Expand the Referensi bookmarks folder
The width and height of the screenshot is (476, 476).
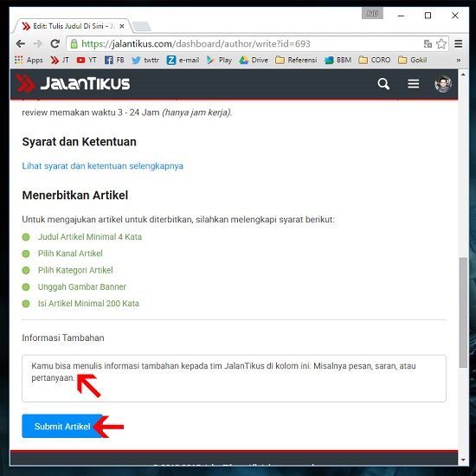point(296,60)
